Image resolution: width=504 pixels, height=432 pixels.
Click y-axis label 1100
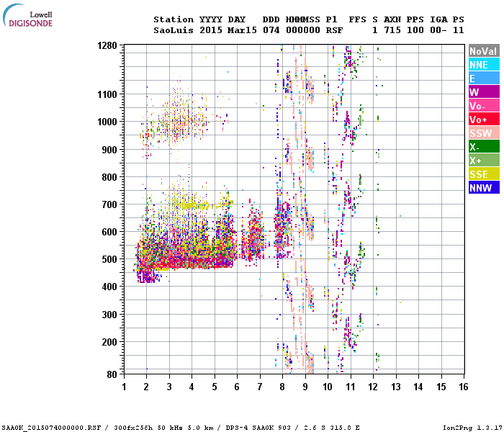107,94
